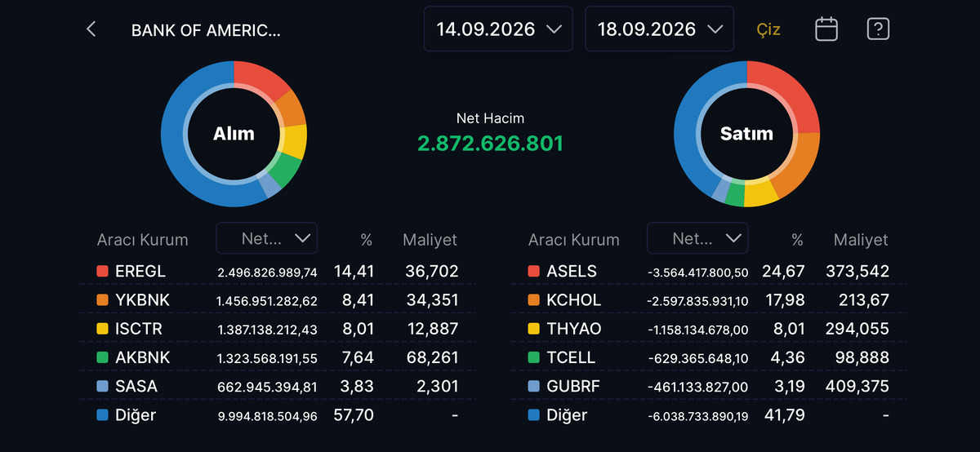Select the blue Diğer swatch in Satım table
This screenshot has width=980, height=452.
(533, 415)
